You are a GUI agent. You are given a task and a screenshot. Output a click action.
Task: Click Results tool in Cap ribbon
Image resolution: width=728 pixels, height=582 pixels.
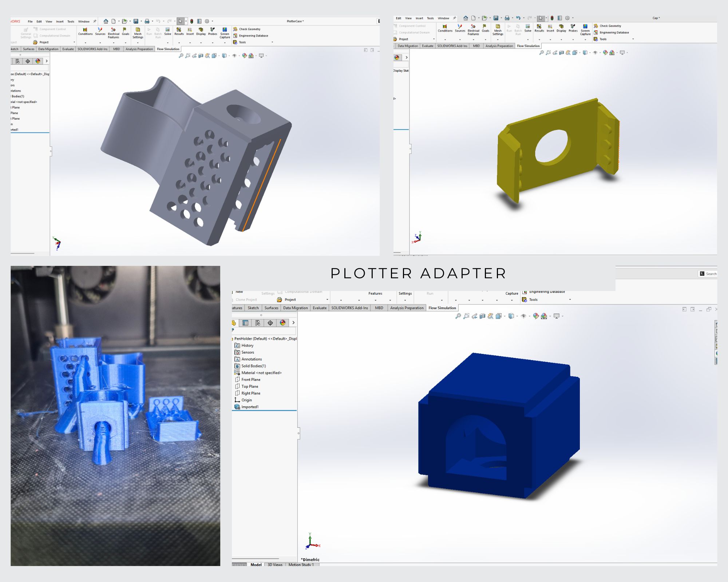point(539,28)
